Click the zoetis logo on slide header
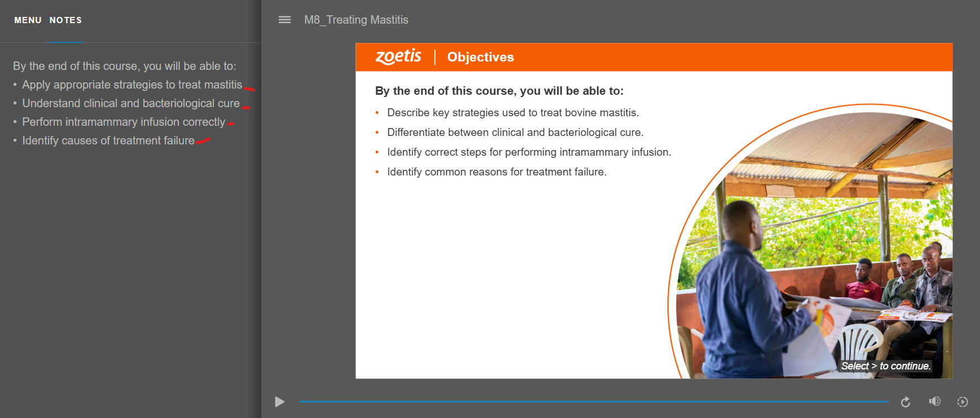980x418 pixels. pos(398,56)
